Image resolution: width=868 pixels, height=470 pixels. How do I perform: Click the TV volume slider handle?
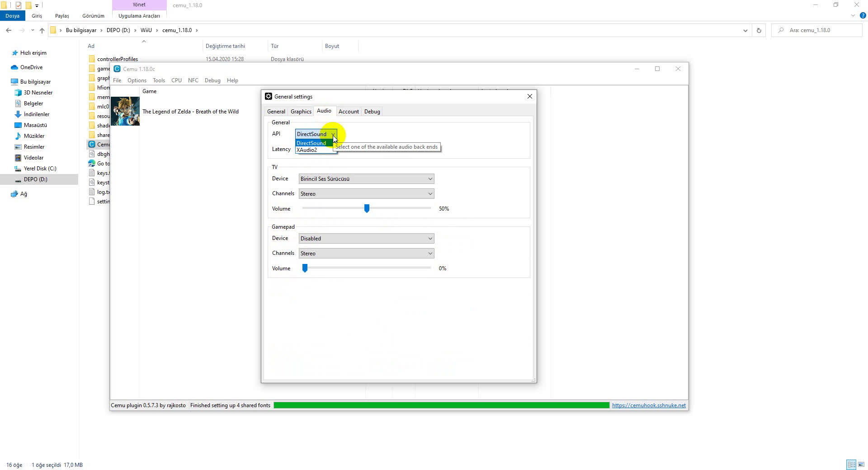367,208
